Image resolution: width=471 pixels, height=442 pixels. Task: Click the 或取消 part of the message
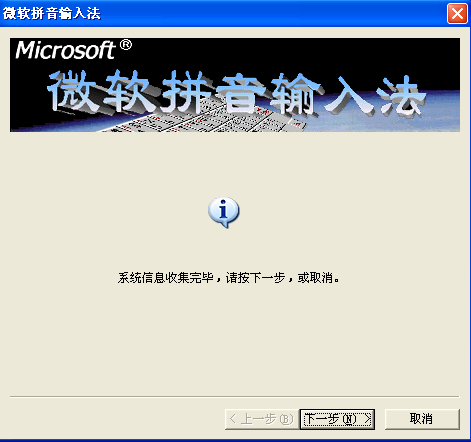pos(315,278)
